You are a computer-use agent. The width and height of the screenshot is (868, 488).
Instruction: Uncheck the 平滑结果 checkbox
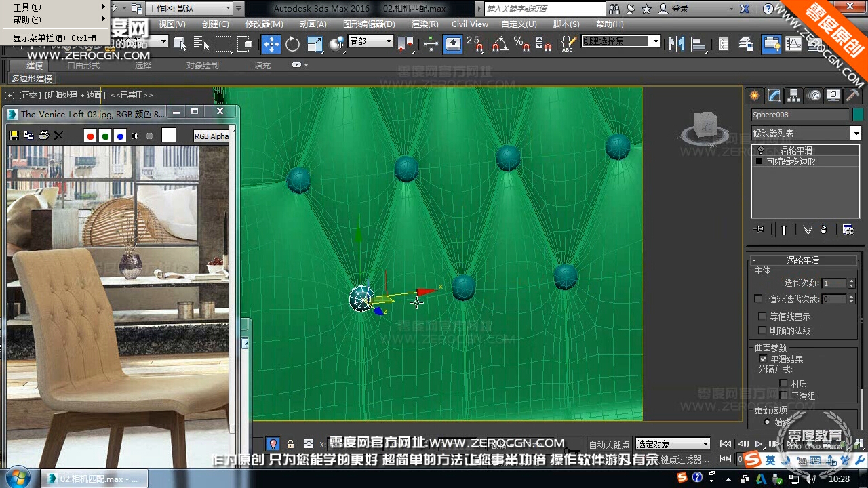pos(763,359)
